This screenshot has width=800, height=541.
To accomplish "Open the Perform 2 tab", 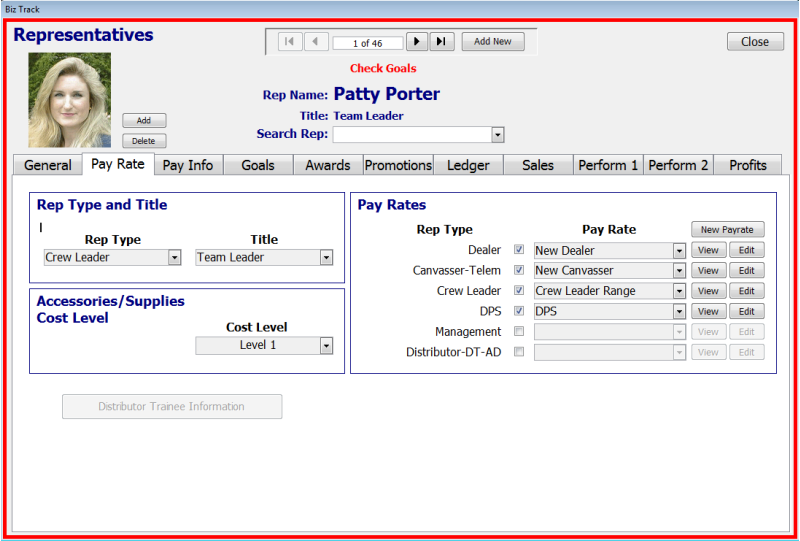I will [678, 165].
